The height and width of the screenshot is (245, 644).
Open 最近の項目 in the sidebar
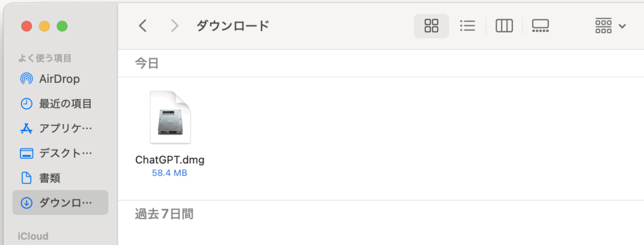tap(60, 104)
